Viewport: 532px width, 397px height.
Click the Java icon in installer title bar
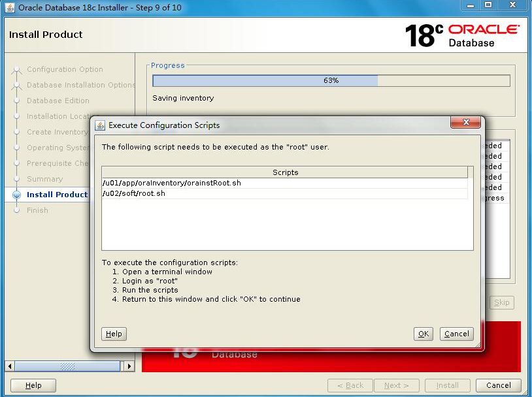10,7
